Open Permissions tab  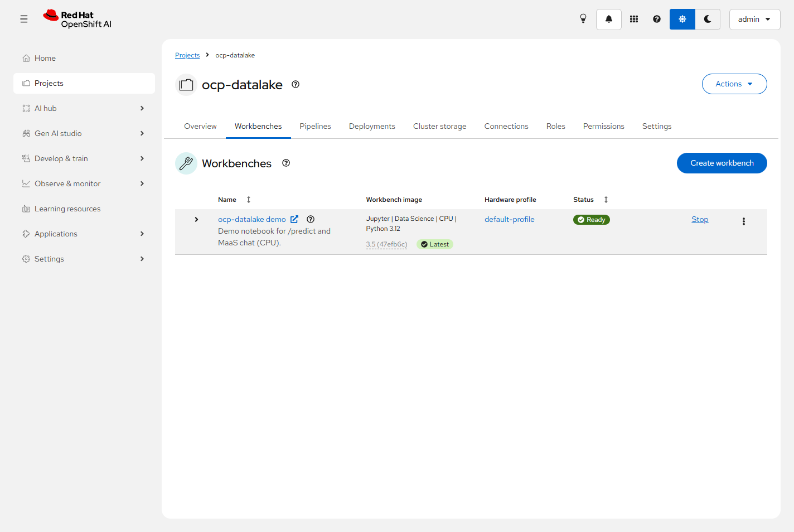(x=604, y=126)
